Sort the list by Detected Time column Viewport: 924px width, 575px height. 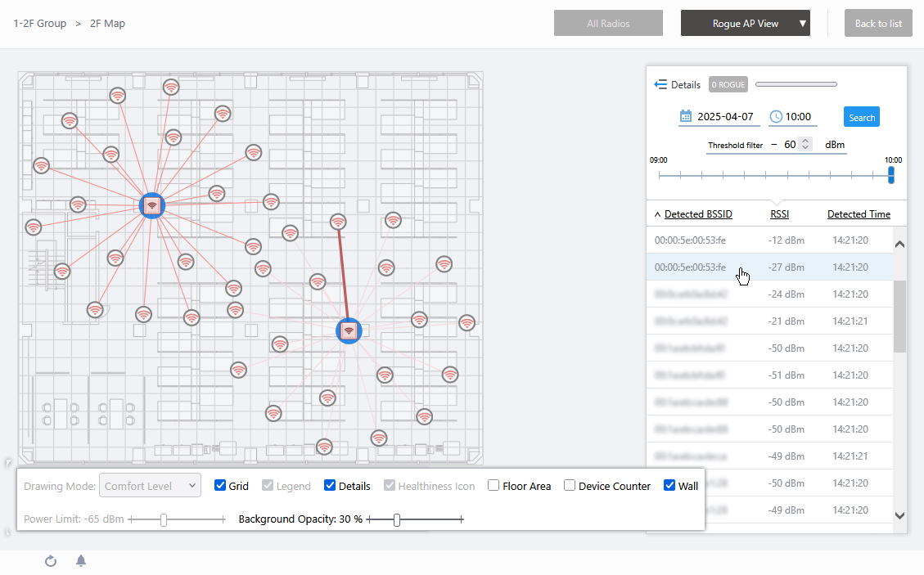(x=859, y=214)
